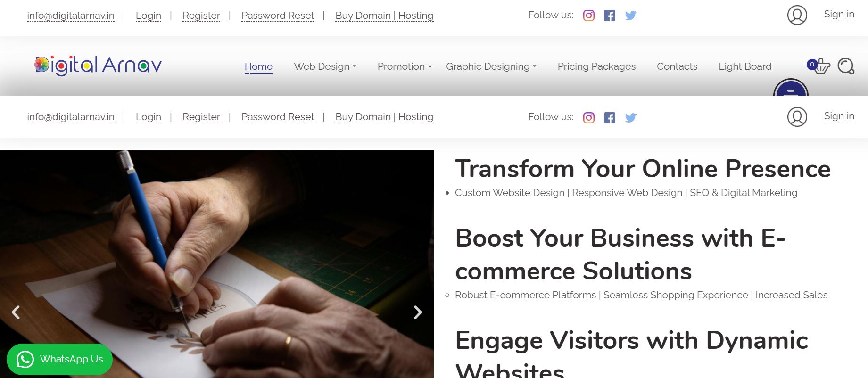The image size is (868, 378).
Task: Click the WhatsApp Us button
Action: (x=60, y=359)
